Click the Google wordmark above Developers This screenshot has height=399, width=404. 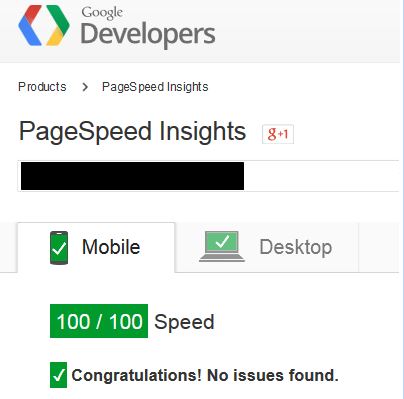pos(102,13)
